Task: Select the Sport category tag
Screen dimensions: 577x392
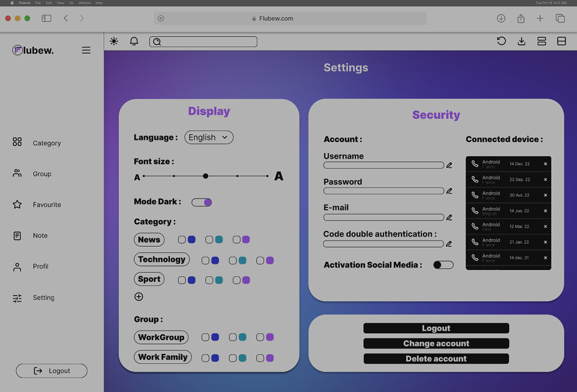Action: 149,279
